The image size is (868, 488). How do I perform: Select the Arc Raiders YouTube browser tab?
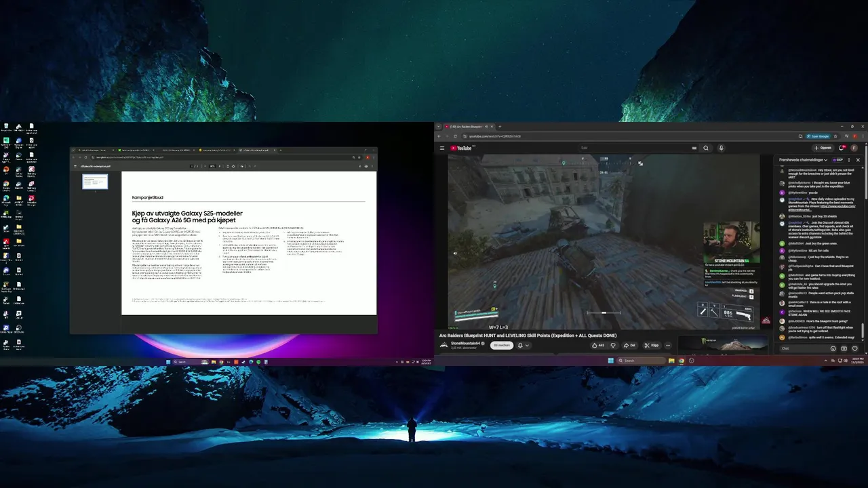(469, 127)
